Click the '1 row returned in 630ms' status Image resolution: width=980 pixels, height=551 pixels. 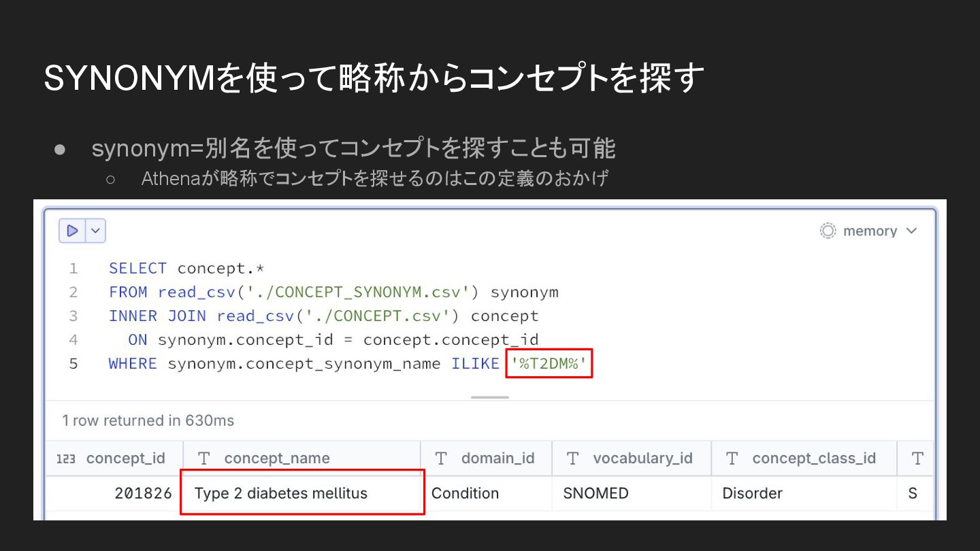pos(148,420)
